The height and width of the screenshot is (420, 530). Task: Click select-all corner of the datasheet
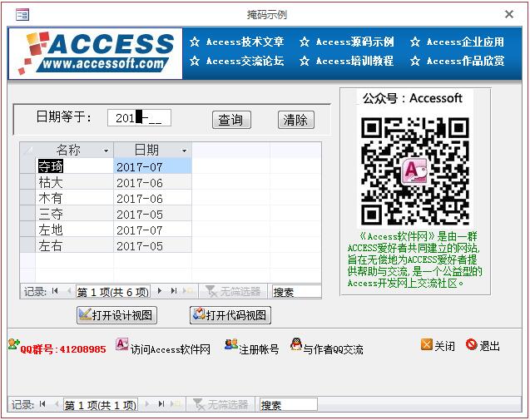point(27,150)
